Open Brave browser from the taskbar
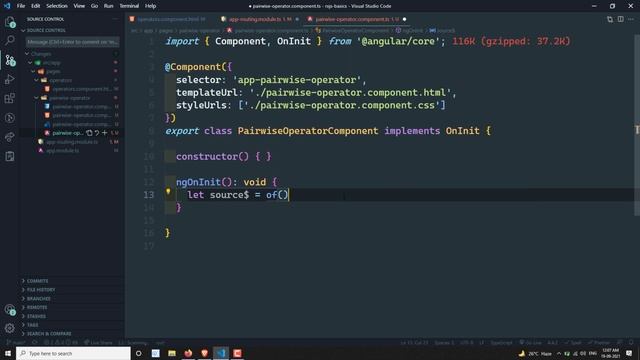Screen dimensions: 640x360 click(204, 353)
